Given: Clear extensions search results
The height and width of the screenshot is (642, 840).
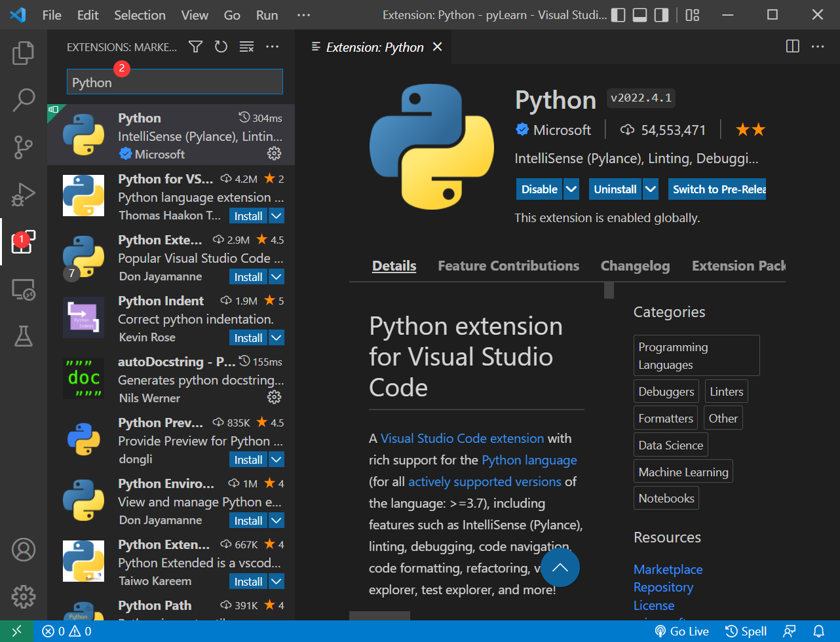Looking at the screenshot, I should [x=246, y=47].
